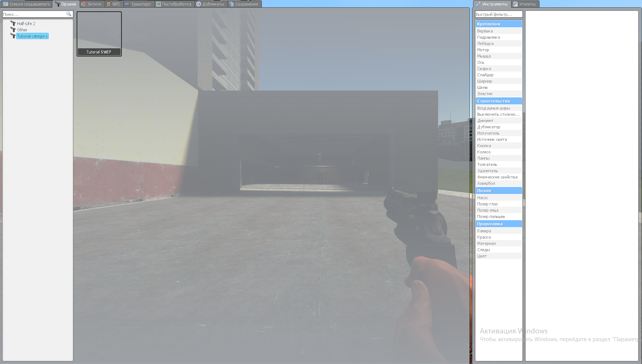Click the gun icon beside Other
The width and height of the screenshot is (642, 364).
point(13,30)
